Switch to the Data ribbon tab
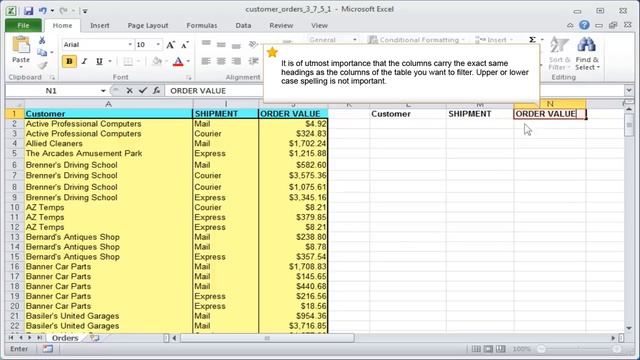This screenshot has width=640, height=360. point(243,25)
